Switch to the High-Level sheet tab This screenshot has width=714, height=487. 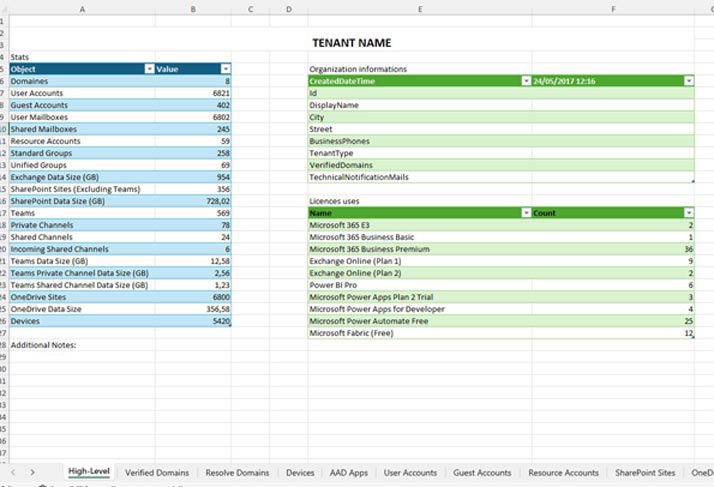89,472
